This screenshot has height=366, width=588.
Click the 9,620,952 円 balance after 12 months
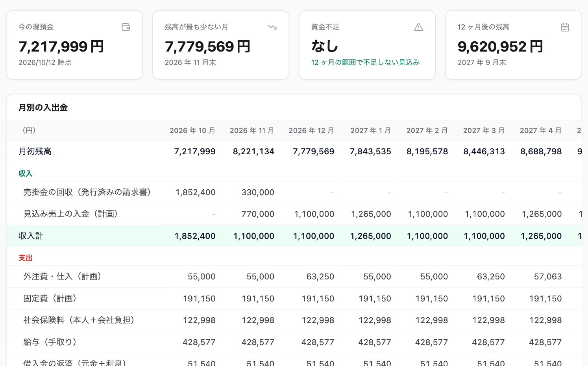[501, 46]
